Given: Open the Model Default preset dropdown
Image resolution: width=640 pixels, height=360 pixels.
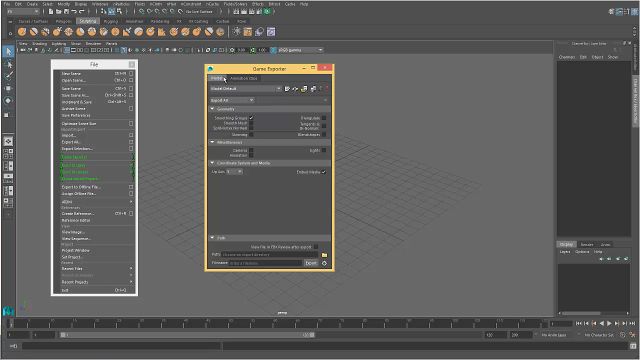Looking at the screenshot, I should [x=245, y=89].
